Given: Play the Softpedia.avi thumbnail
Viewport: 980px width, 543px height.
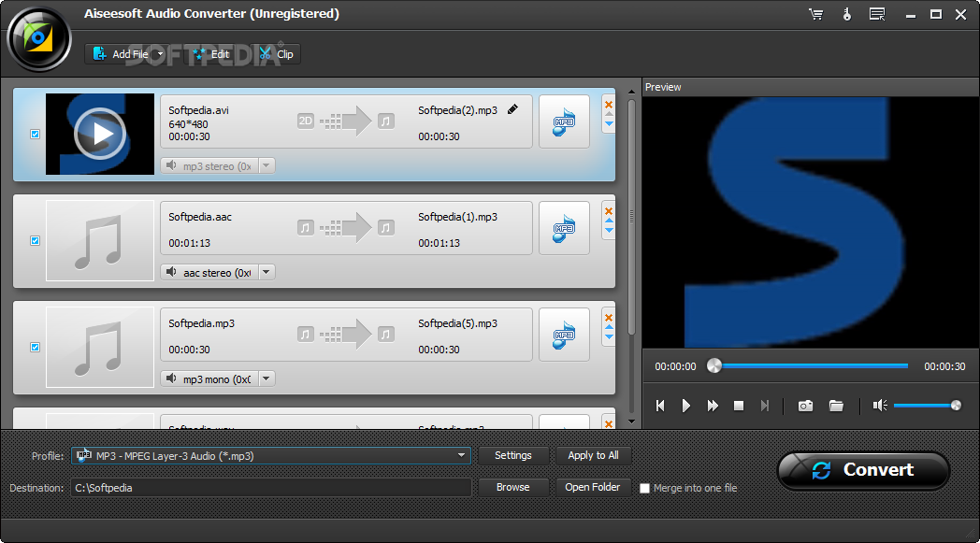Looking at the screenshot, I should pos(100,134).
